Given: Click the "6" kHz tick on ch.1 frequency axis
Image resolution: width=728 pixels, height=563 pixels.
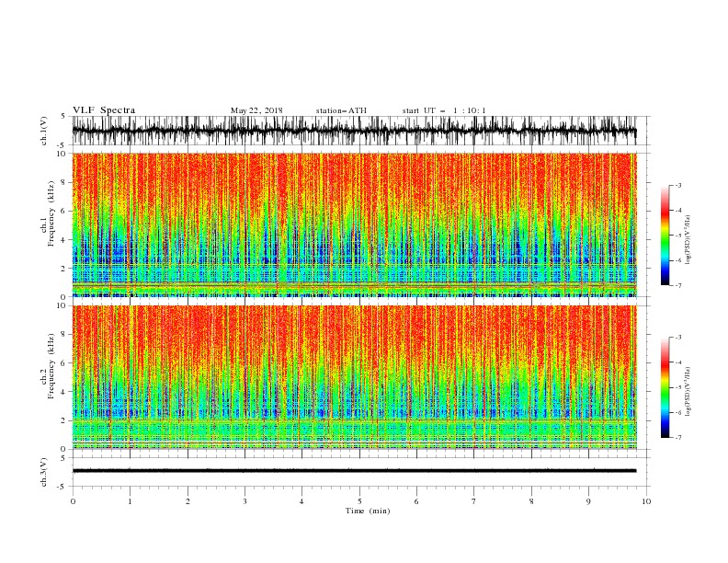Looking at the screenshot, I should [x=63, y=211].
